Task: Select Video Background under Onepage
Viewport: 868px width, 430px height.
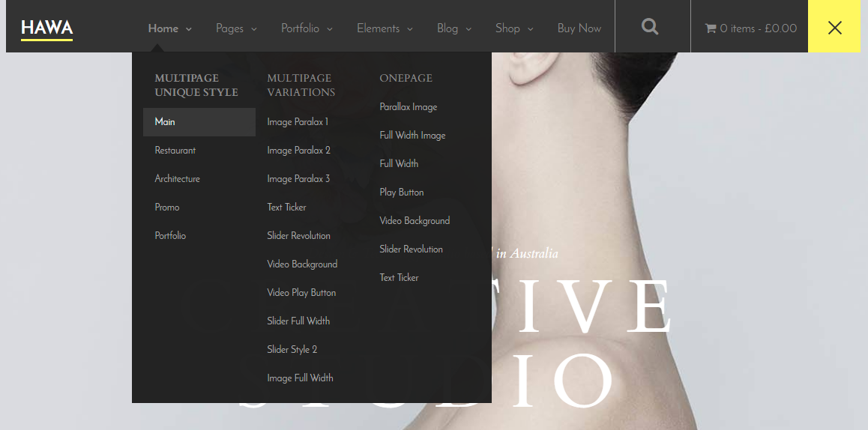Action: [415, 221]
